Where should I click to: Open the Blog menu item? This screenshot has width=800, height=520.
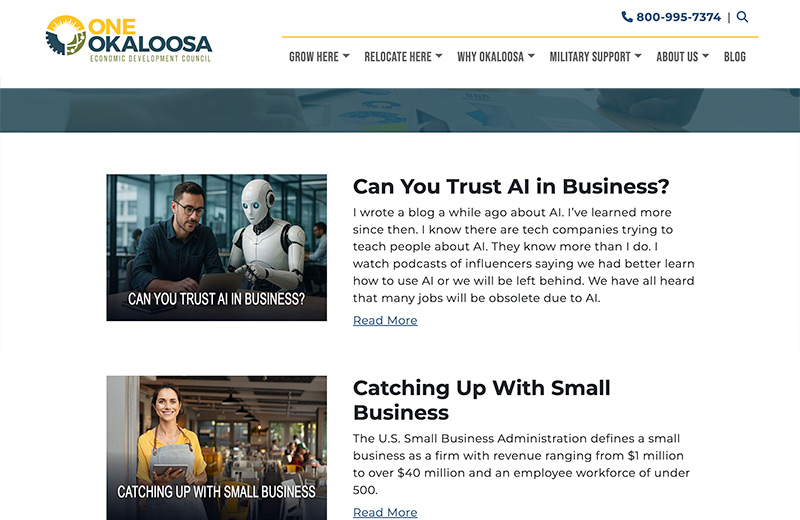coord(735,57)
